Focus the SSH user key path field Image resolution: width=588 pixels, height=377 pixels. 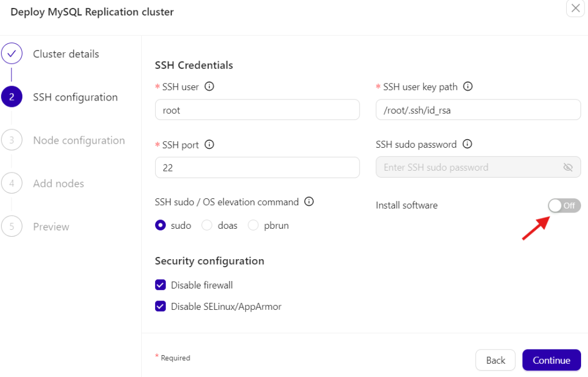click(x=478, y=110)
